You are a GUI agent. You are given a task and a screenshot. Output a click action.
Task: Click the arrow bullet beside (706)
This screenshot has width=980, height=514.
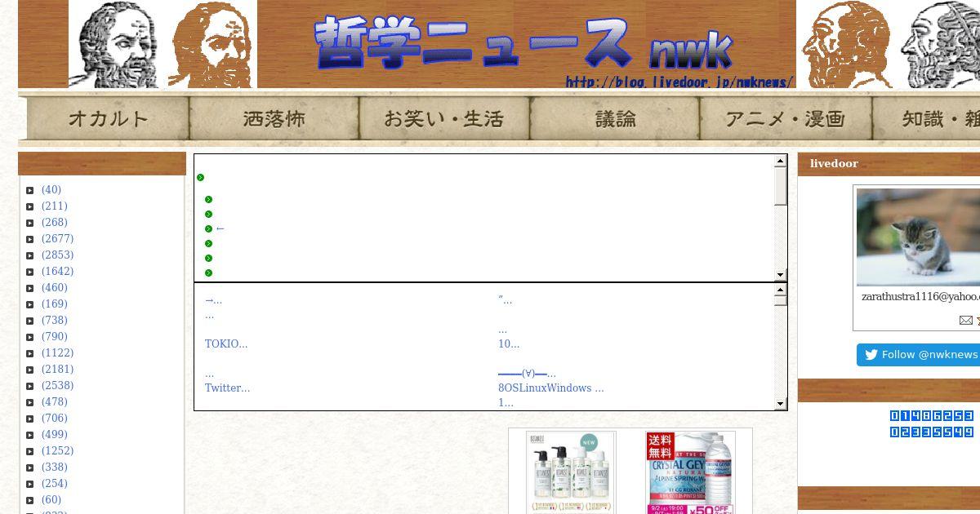click(30, 419)
